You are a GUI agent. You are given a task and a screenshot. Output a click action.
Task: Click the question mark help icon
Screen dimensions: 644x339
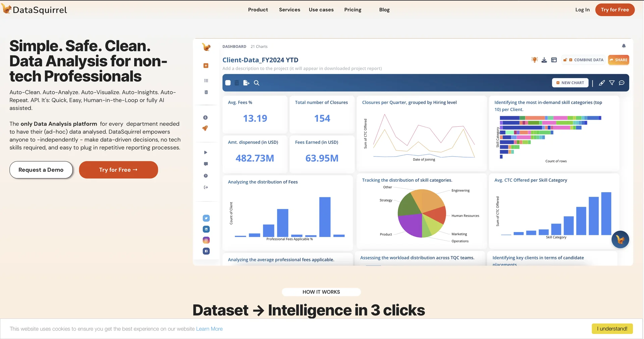tap(206, 176)
